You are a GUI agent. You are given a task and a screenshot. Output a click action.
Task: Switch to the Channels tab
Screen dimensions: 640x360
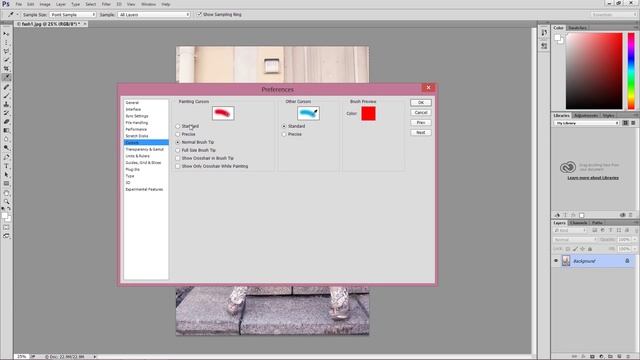[x=578, y=223]
